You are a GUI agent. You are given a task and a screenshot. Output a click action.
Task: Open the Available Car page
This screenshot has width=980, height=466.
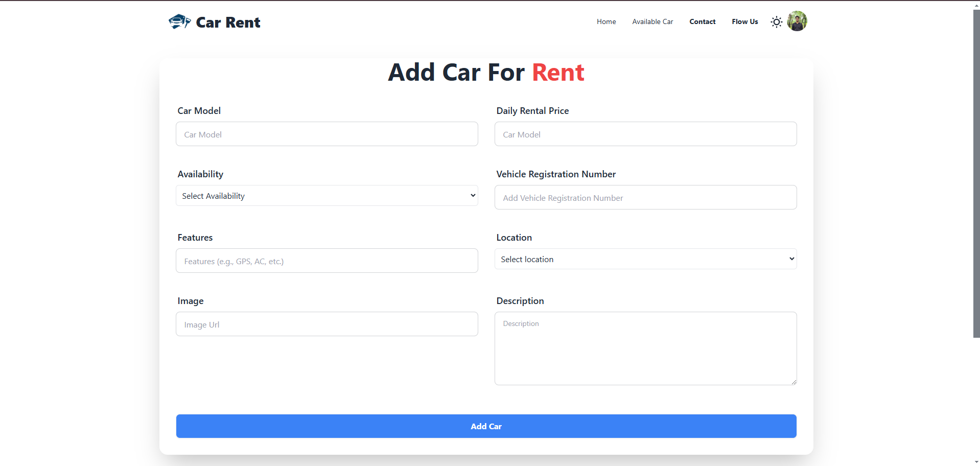click(x=652, y=21)
